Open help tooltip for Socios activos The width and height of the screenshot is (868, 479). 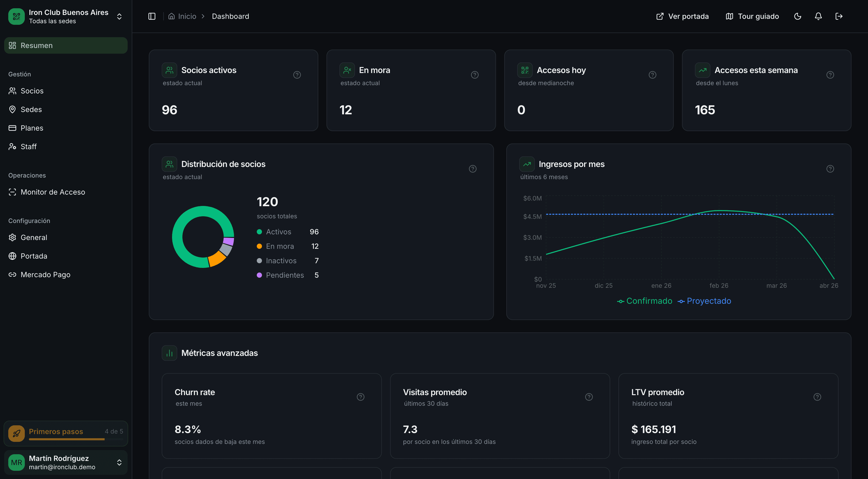pos(297,75)
